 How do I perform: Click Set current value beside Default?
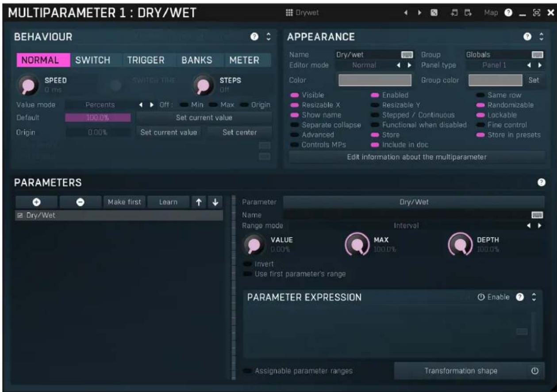click(x=204, y=118)
